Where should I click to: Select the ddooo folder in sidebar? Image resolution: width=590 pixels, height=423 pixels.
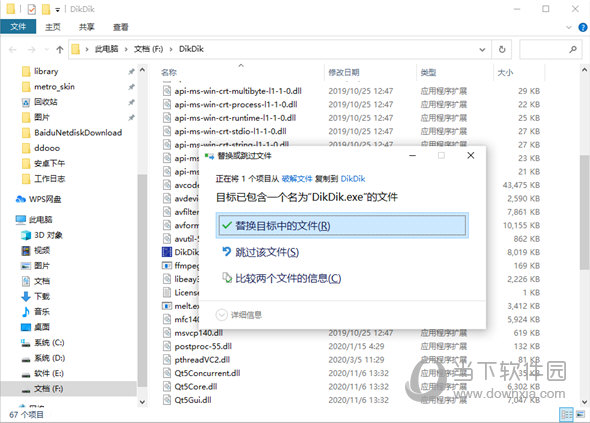coord(47,148)
